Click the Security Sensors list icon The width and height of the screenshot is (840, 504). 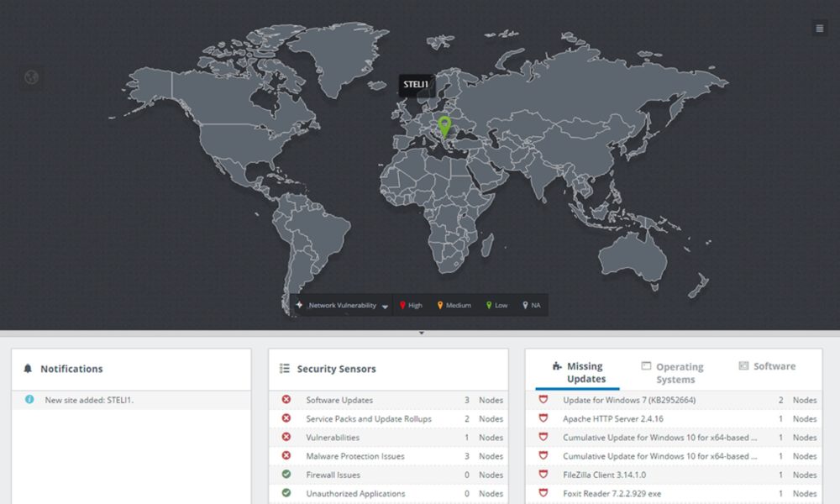(285, 369)
